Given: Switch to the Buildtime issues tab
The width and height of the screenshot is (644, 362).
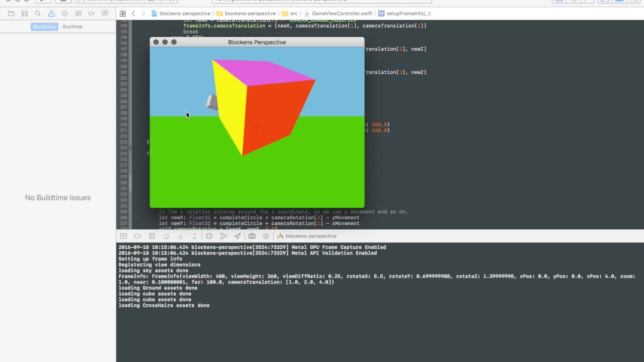Looking at the screenshot, I should pyautogui.click(x=44, y=27).
